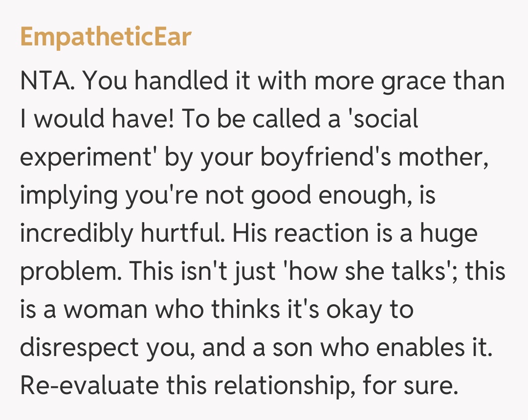528x420 pixels.
Task: Click the words 'incredibly hurtful' in the comment
Action: [121, 233]
